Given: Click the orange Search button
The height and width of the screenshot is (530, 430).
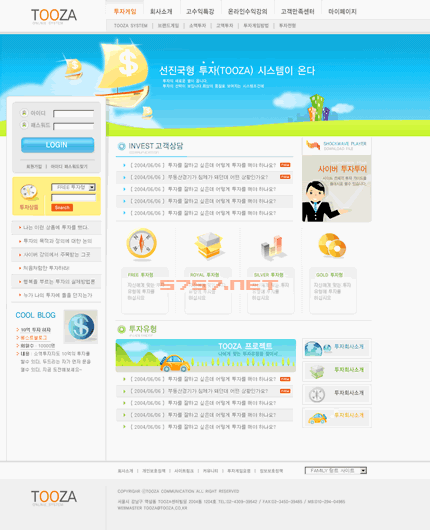Looking at the screenshot, I should [62, 208].
